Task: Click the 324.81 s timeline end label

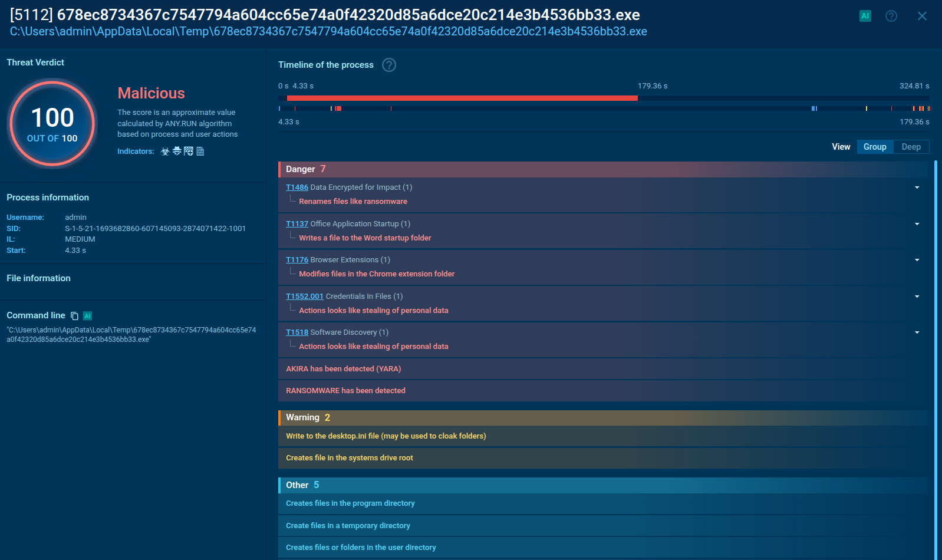Action: pyautogui.click(x=914, y=86)
